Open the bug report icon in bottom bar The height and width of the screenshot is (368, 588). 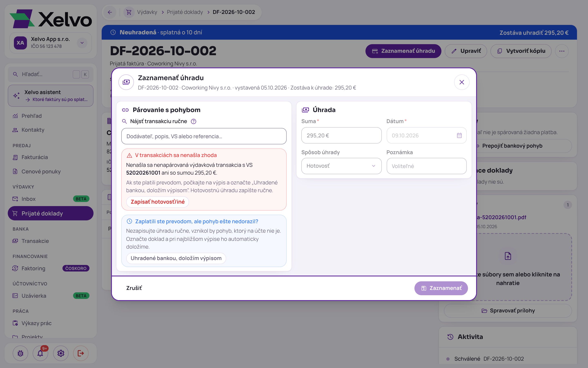(20, 353)
